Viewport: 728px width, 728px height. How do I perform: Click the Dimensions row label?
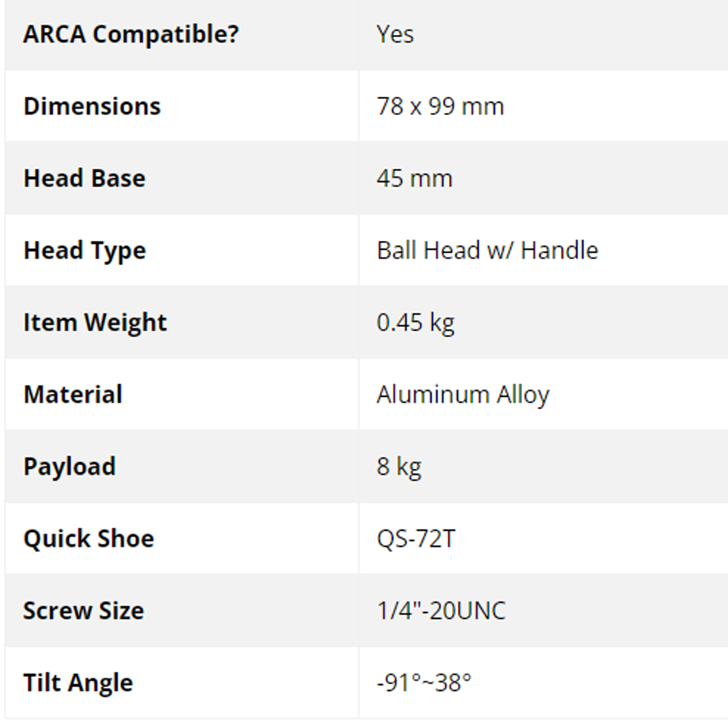(x=92, y=106)
